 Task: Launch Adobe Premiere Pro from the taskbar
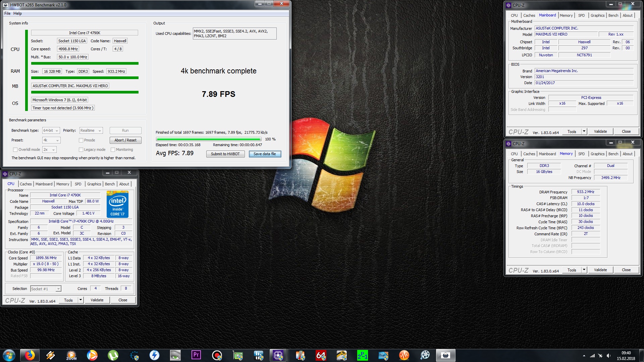click(196, 355)
